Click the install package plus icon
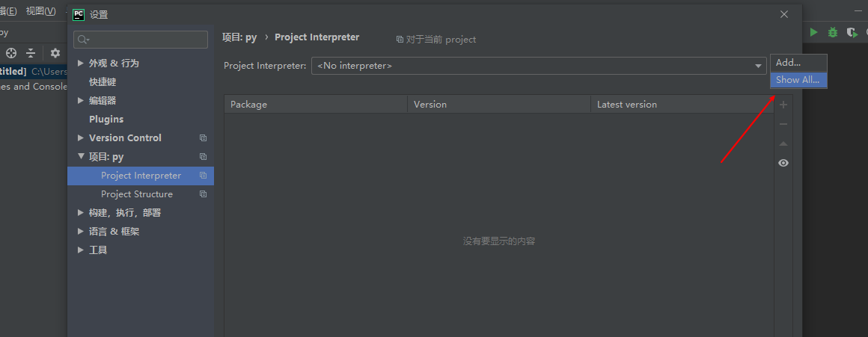The image size is (868, 337). [x=783, y=105]
